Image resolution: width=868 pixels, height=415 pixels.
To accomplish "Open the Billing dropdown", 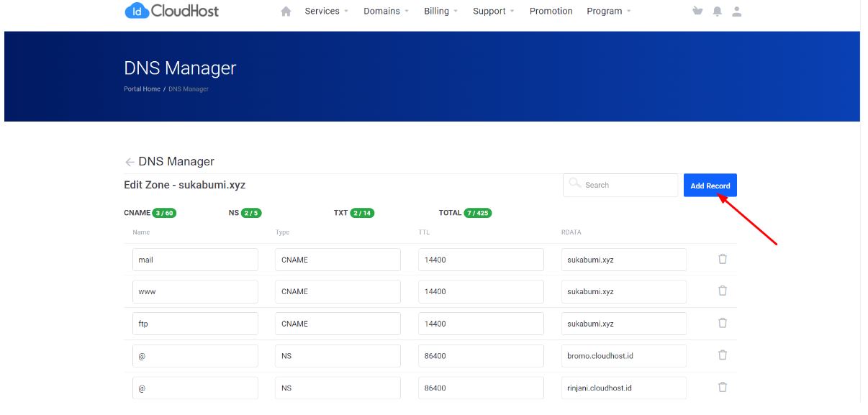I will [435, 11].
